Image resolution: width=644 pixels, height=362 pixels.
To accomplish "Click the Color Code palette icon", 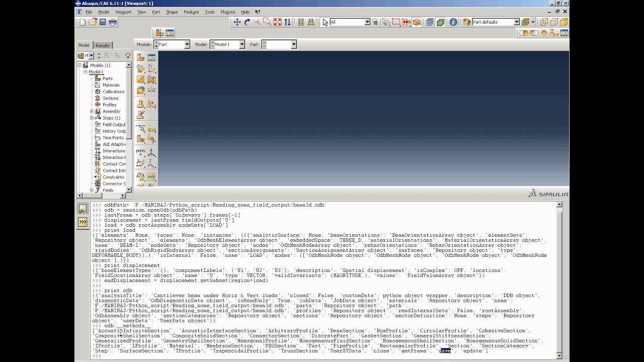I will [x=466, y=22].
